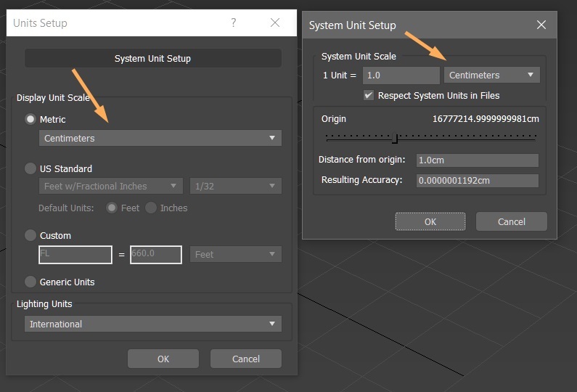Select the Metric radio button
Screen dimensions: 577x392
[x=30, y=119]
